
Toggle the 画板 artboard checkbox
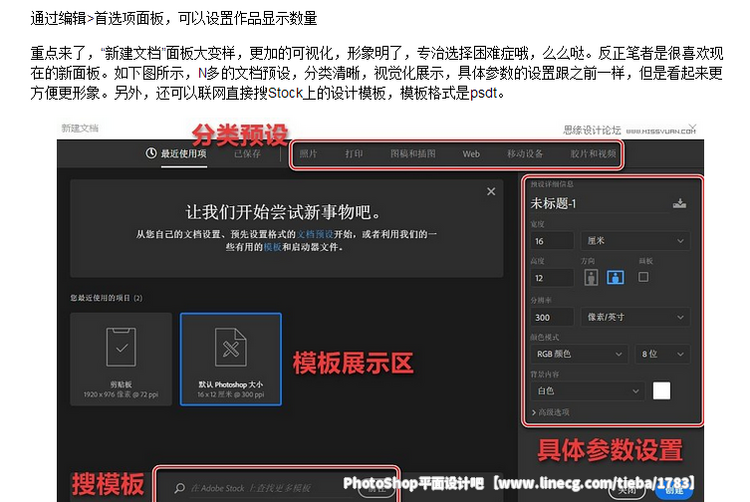point(643,277)
